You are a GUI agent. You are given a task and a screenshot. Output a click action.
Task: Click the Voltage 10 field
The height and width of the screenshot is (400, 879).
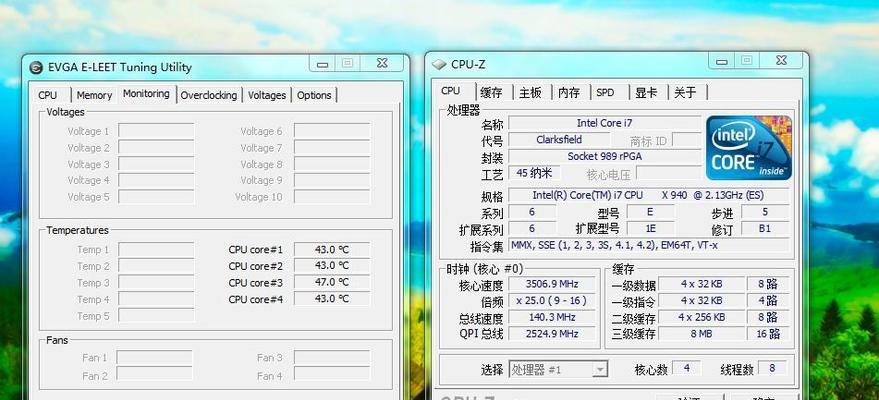click(x=332, y=197)
